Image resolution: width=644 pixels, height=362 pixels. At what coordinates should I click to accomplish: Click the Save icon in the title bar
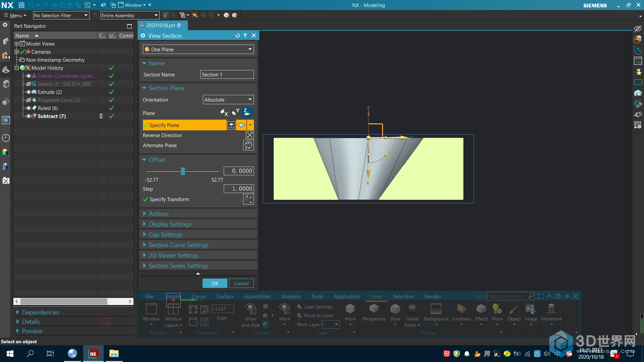(x=21, y=5)
